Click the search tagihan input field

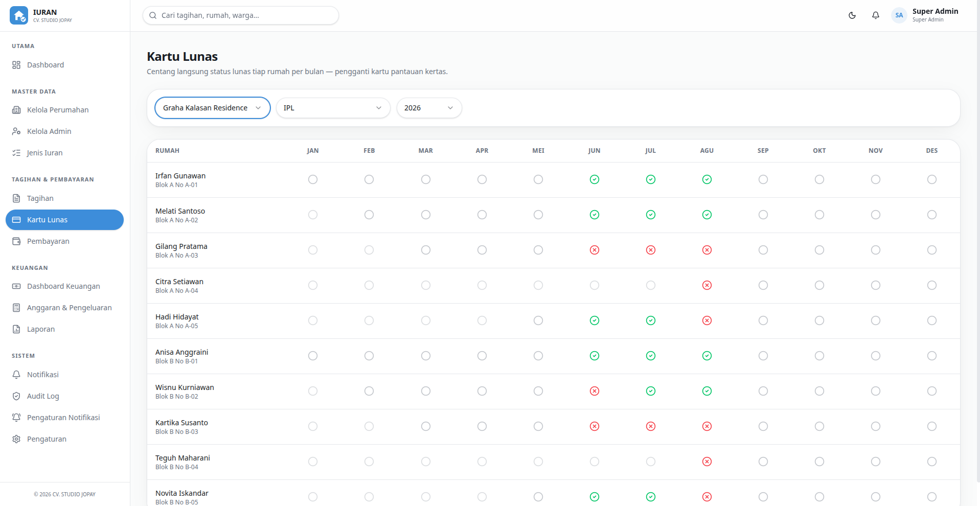tap(241, 15)
